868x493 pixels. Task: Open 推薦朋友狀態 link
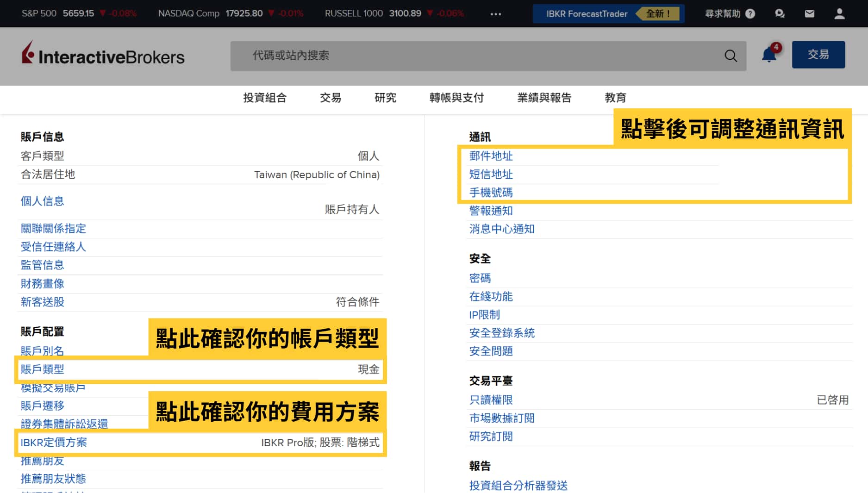(53, 479)
